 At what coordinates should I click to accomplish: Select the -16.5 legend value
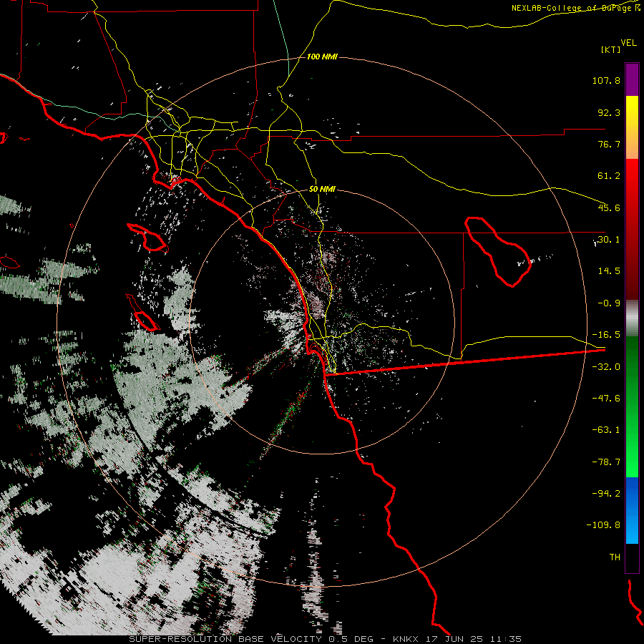point(606,334)
